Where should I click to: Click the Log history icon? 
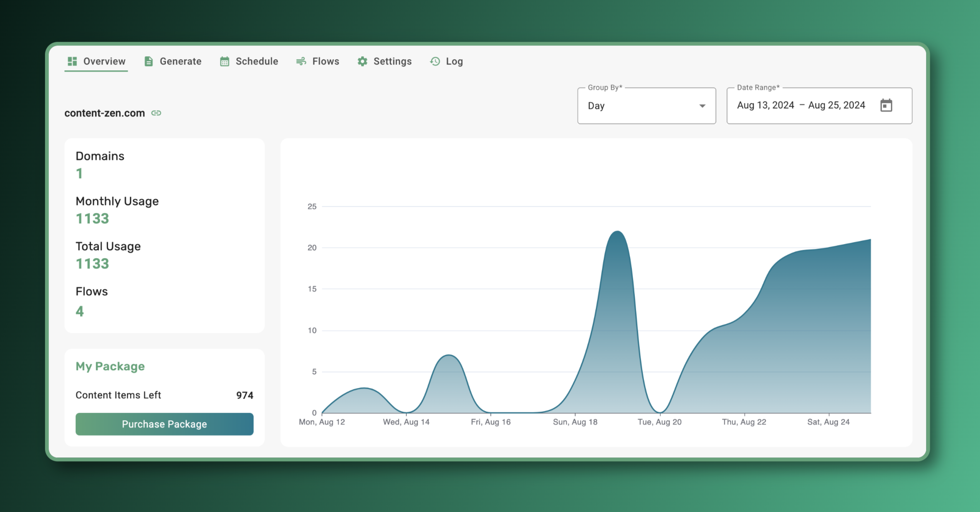[x=435, y=61]
